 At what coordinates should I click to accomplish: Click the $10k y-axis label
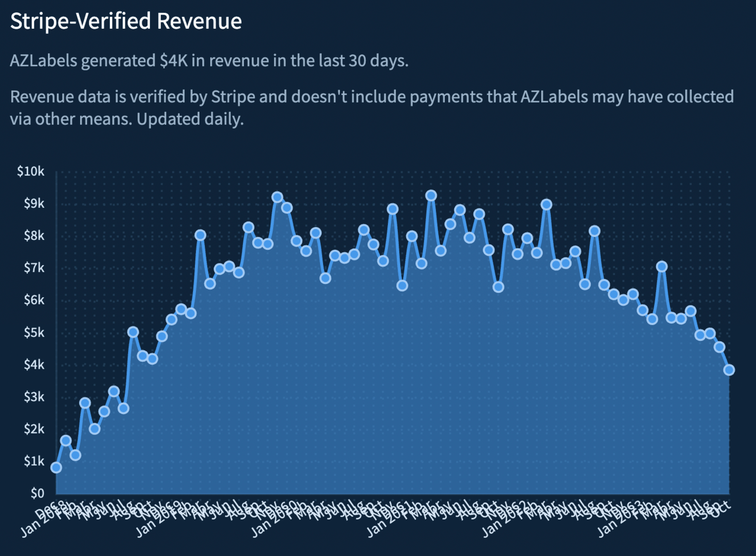[31, 171]
